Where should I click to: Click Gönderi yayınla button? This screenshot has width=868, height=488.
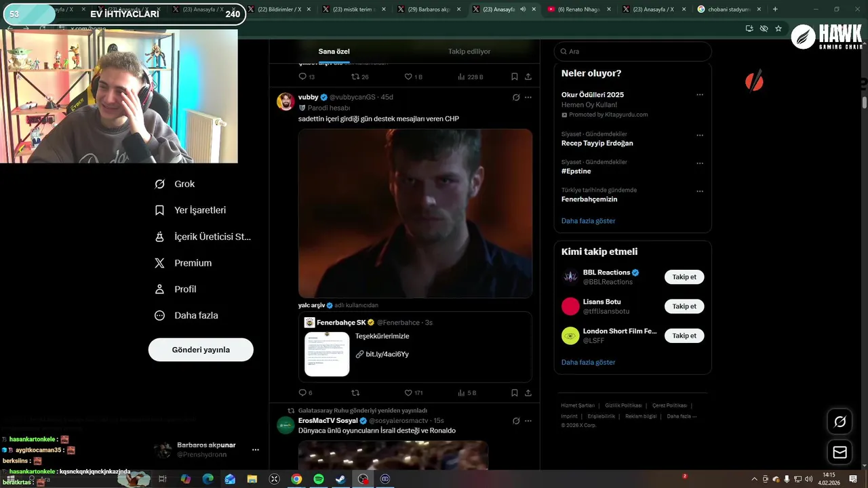(201, 350)
